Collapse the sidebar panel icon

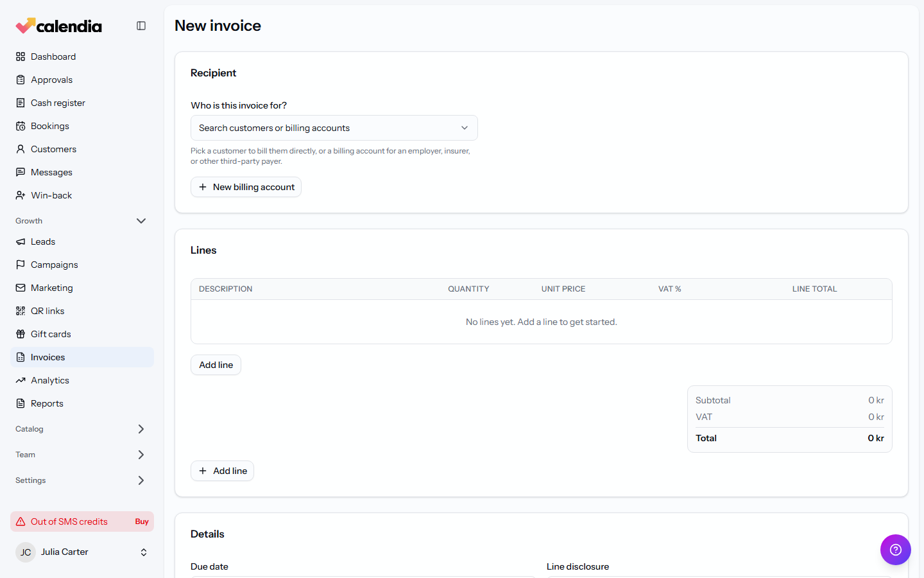141,26
